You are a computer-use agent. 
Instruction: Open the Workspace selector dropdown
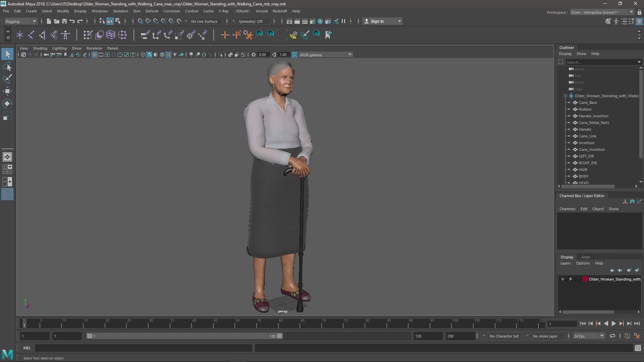pyautogui.click(x=602, y=12)
